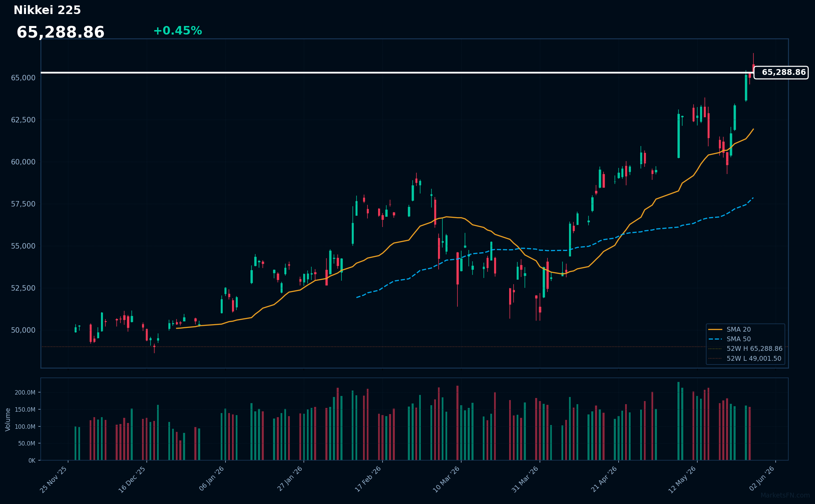This screenshot has height=504, width=815.
Task: Click the blue dashed SMA 50 legend sample
Action: pos(715,339)
